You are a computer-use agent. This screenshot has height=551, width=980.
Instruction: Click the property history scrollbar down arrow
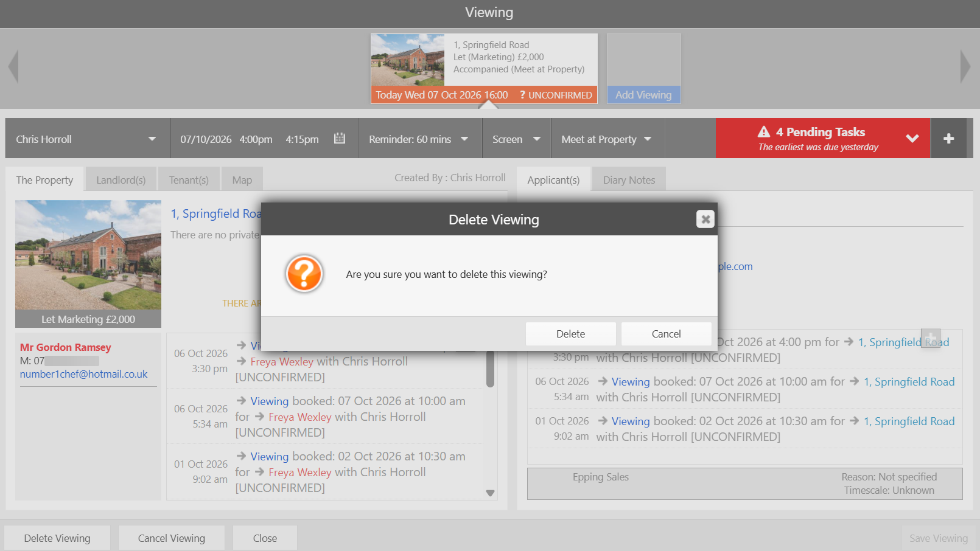click(x=491, y=493)
